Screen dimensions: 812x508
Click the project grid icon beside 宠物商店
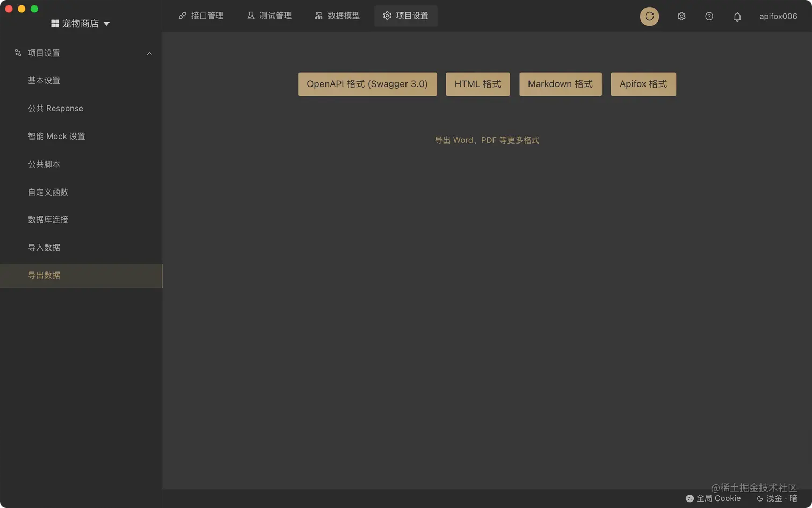click(55, 24)
